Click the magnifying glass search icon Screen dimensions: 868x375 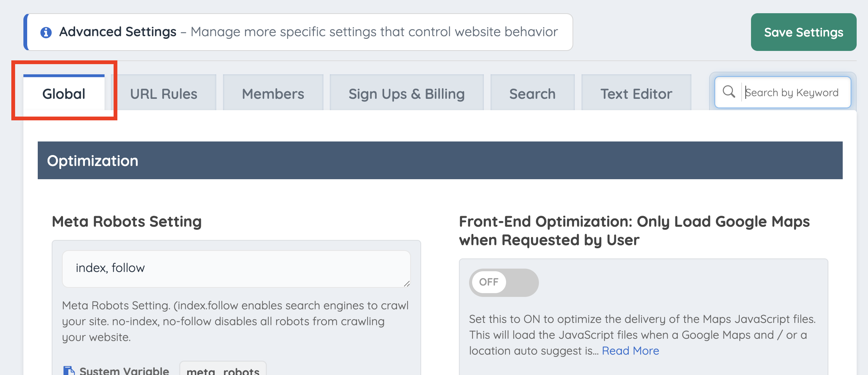729,92
